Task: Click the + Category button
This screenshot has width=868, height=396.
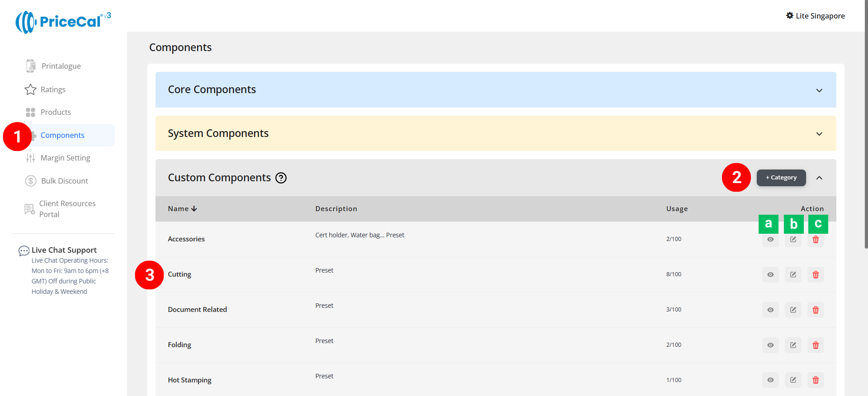Action: pos(781,178)
